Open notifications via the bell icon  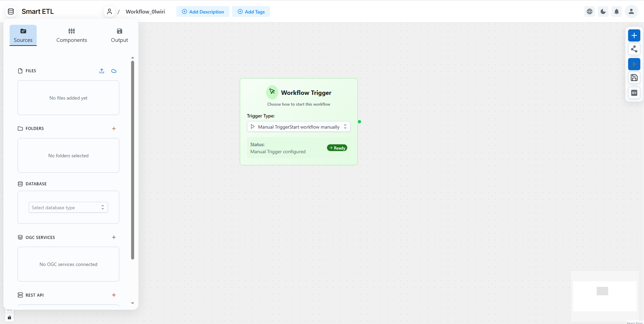pos(617,11)
